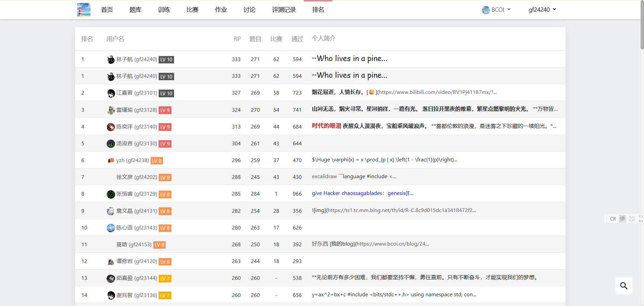Click avatar of 茹嘉盈
The height and width of the screenshot is (306, 644).
click(111, 278)
